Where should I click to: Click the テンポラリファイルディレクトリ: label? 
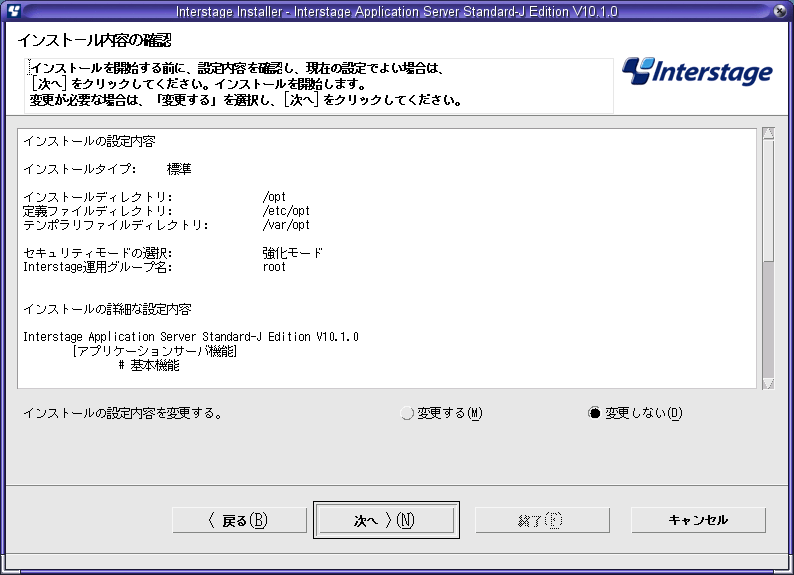coord(116,225)
